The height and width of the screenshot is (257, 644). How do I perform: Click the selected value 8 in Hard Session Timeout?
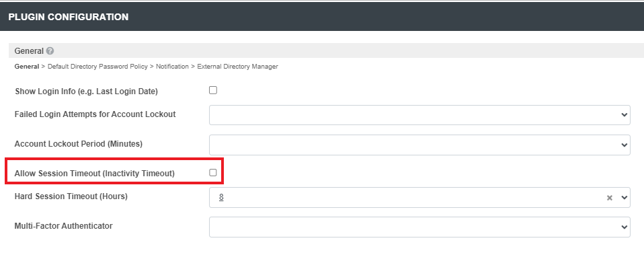click(x=221, y=197)
